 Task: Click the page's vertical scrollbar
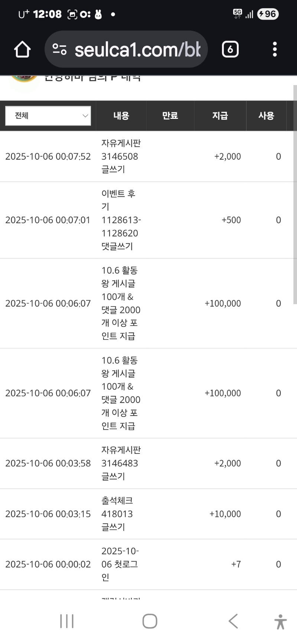point(295,193)
